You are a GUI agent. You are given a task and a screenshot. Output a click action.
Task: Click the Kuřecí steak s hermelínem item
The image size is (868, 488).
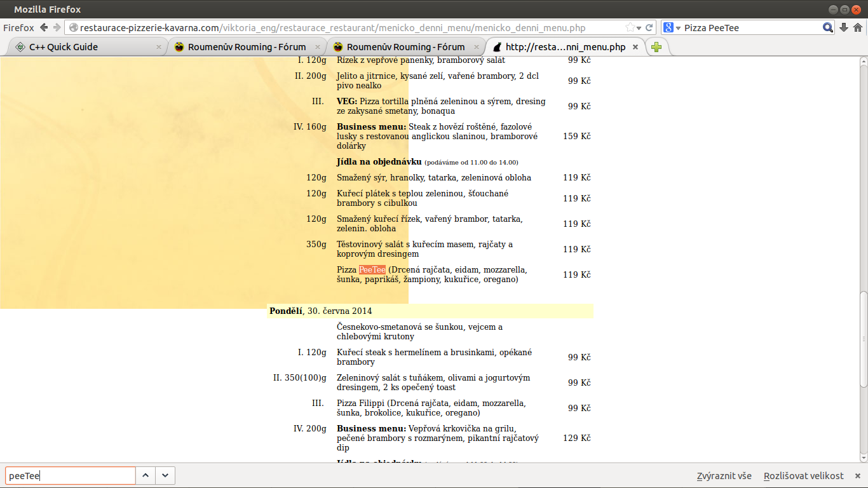click(434, 357)
